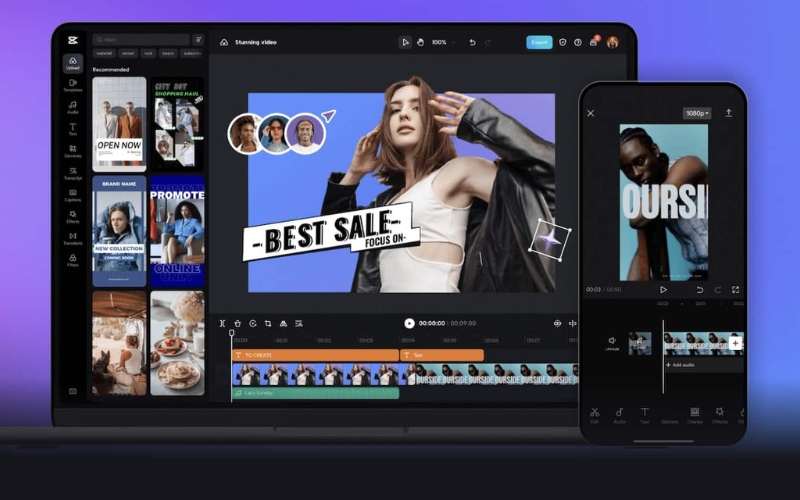The height and width of the screenshot is (500, 800).
Task: Select the PROMOTE Online Only template
Action: [177, 231]
